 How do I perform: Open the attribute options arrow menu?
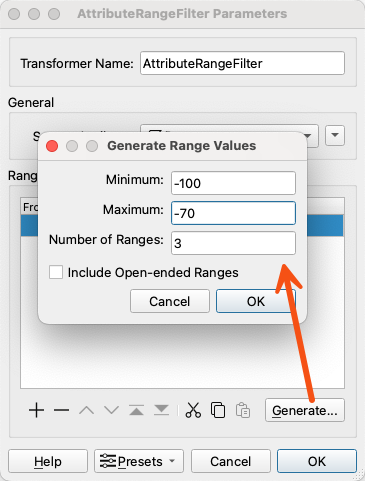tap(335, 135)
